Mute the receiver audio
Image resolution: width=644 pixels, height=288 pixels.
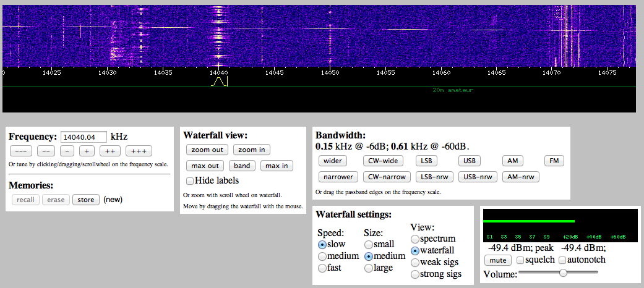click(x=497, y=260)
